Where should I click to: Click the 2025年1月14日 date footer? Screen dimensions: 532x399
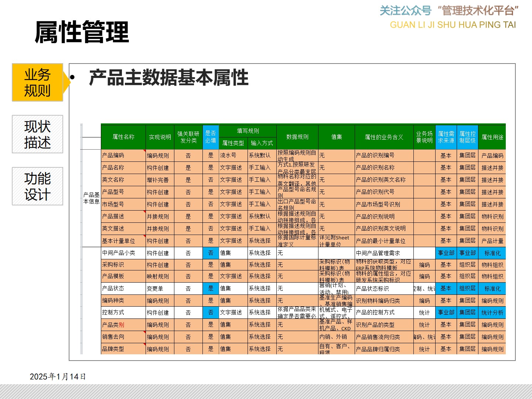coord(58,376)
